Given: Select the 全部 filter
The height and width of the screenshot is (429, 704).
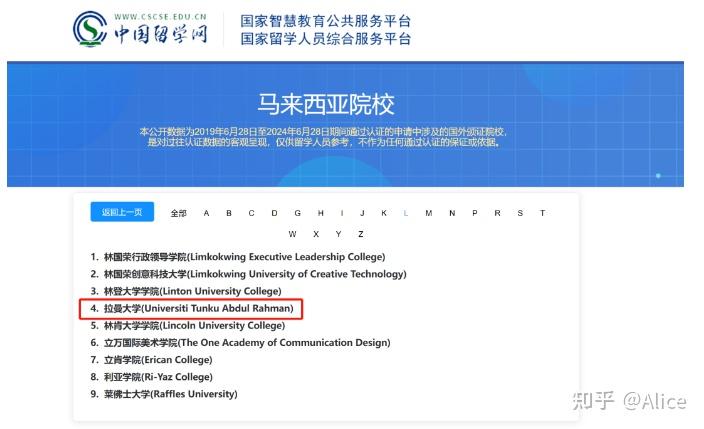Looking at the screenshot, I should [178, 213].
